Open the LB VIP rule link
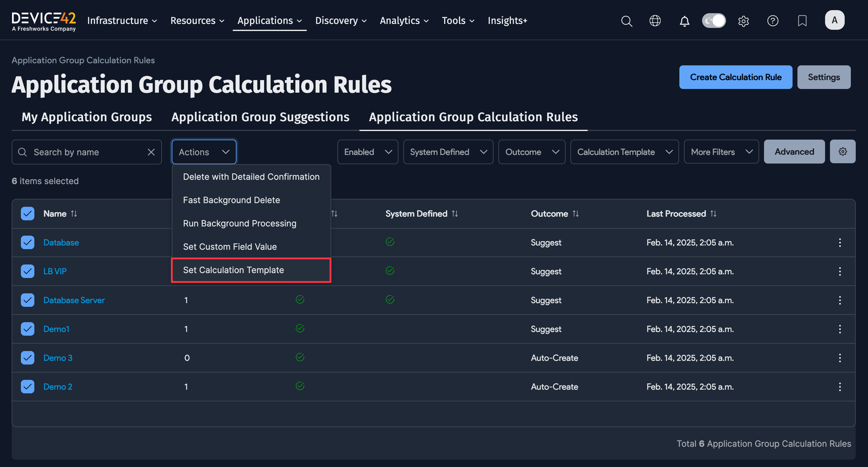 coord(55,271)
